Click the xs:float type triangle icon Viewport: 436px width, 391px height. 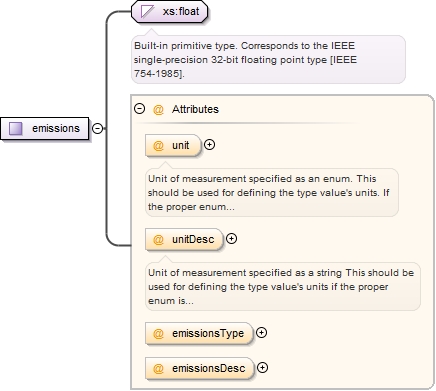tap(147, 11)
